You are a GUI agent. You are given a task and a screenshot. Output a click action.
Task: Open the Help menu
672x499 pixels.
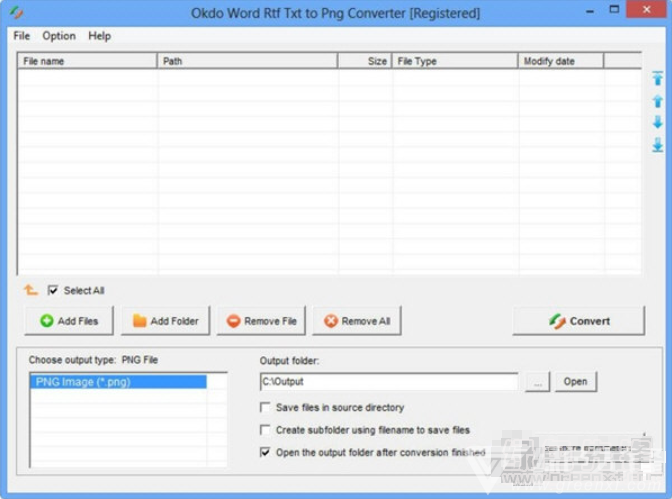coord(99,36)
